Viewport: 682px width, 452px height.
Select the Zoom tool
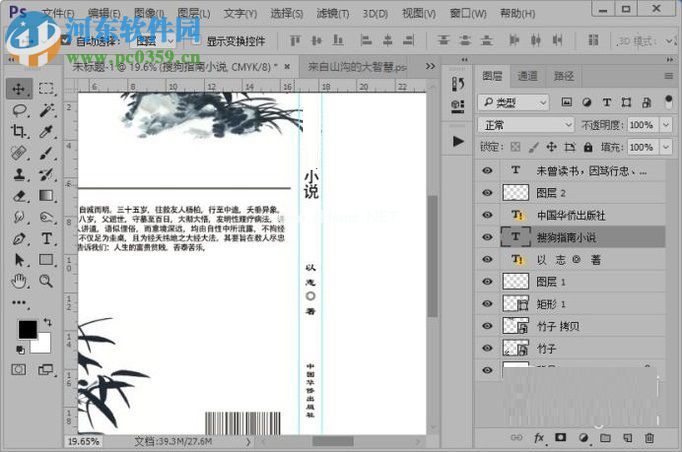(46, 281)
